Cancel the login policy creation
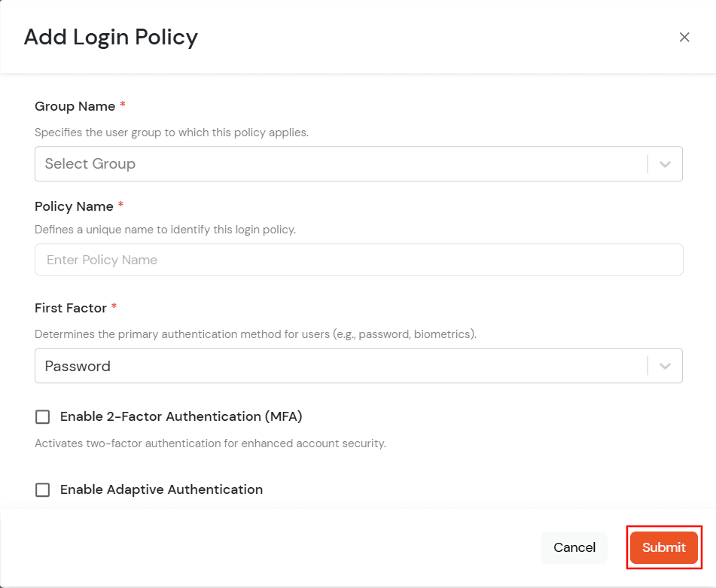Image resolution: width=716 pixels, height=588 pixels. click(574, 547)
